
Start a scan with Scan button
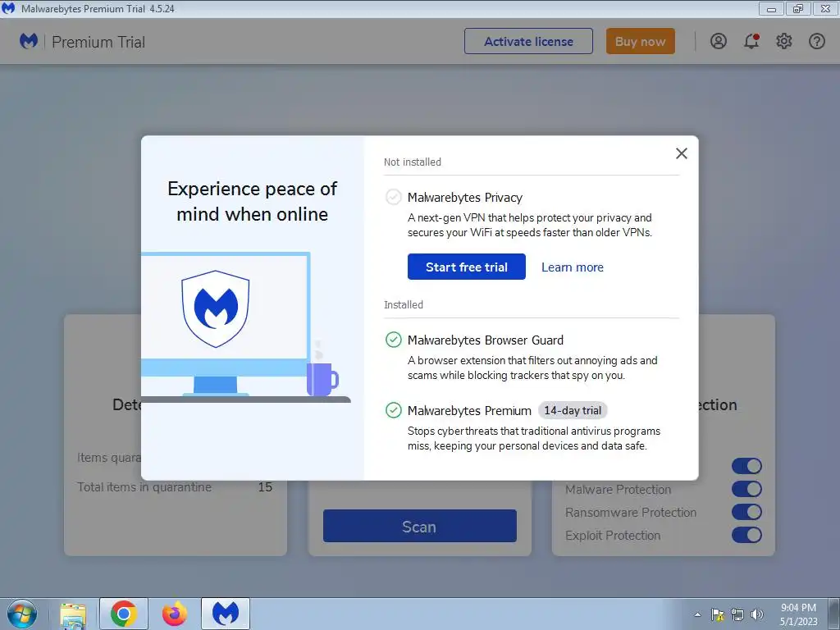tap(419, 526)
